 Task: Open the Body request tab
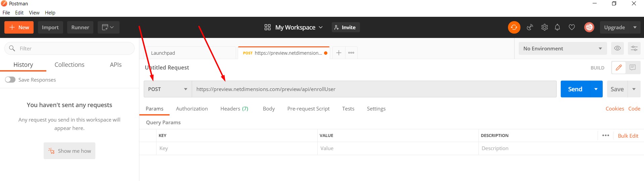point(269,108)
